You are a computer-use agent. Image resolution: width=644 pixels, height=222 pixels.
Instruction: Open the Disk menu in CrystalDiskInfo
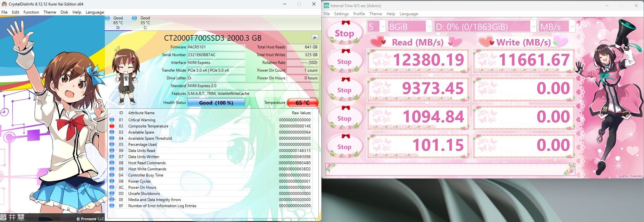coord(64,12)
